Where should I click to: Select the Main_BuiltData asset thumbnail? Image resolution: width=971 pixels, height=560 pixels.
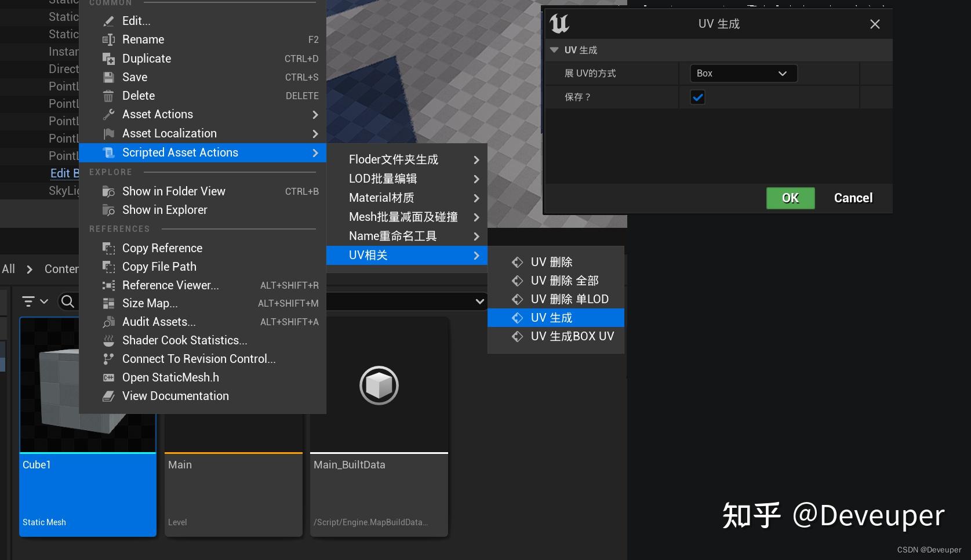point(379,385)
